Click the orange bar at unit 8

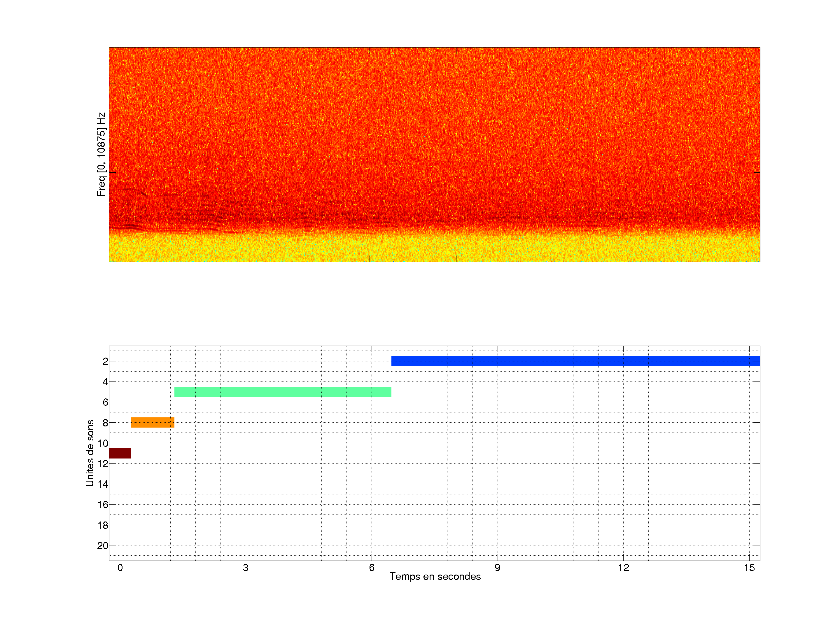click(x=153, y=422)
